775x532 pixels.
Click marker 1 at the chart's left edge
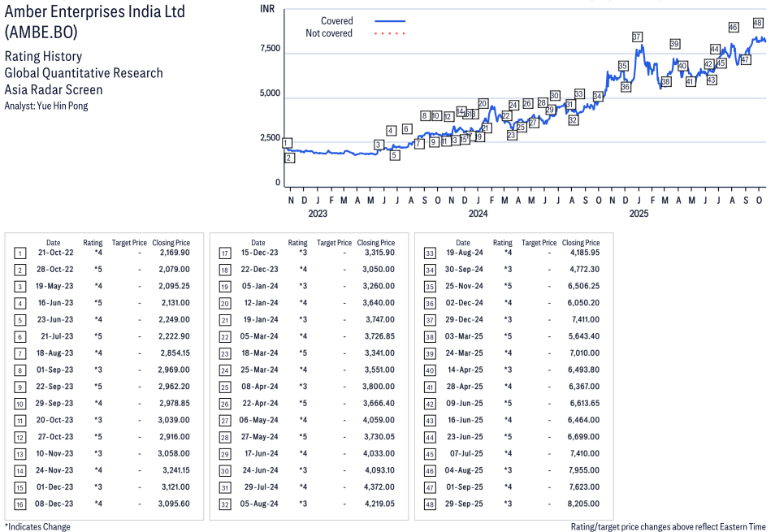[x=287, y=143]
